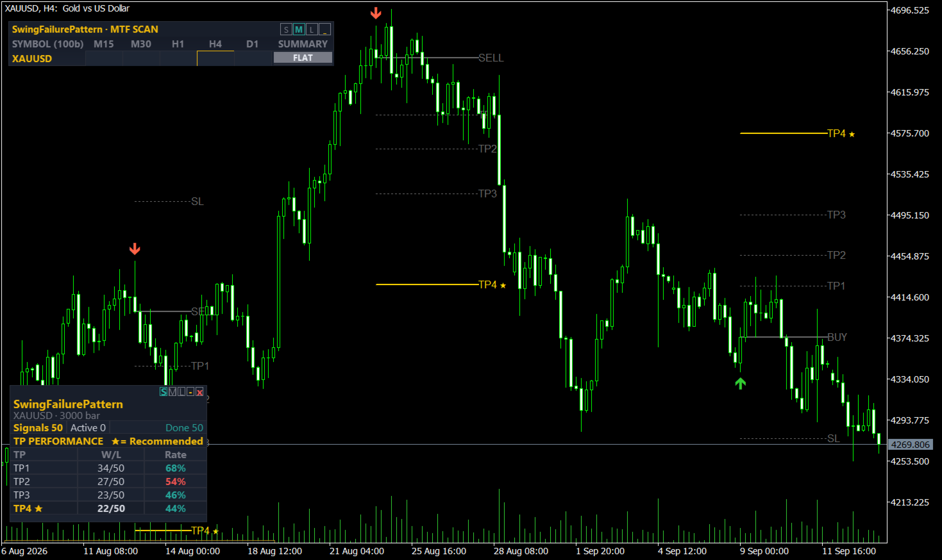Screen dimensions: 942x560
Task: Click the red sell arrow near 11 Aug
Action: point(135,249)
